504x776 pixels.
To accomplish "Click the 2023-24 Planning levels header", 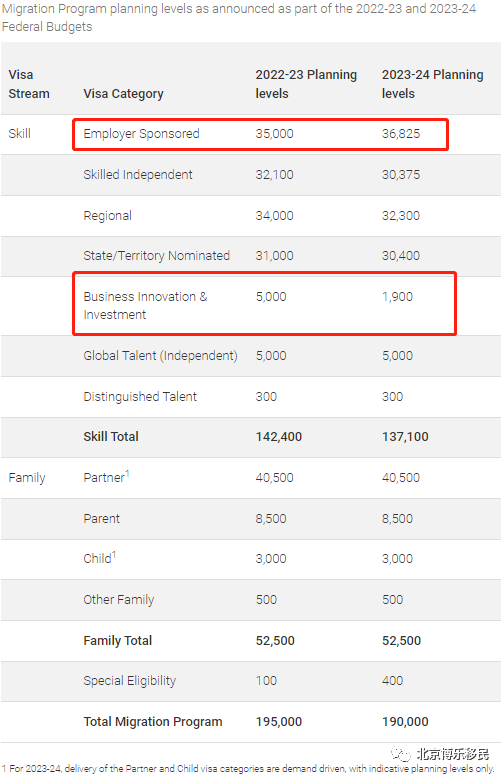I will tap(432, 84).
